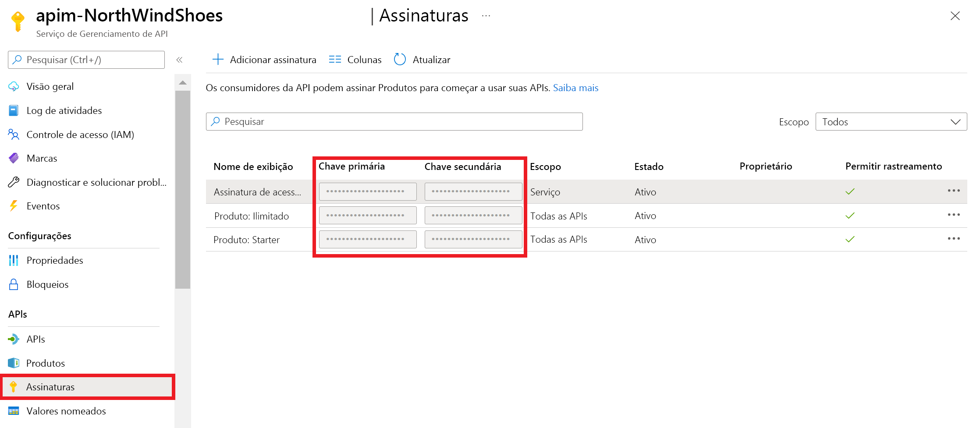Open more options for Produto: Ilimitado row

[954, 215]
